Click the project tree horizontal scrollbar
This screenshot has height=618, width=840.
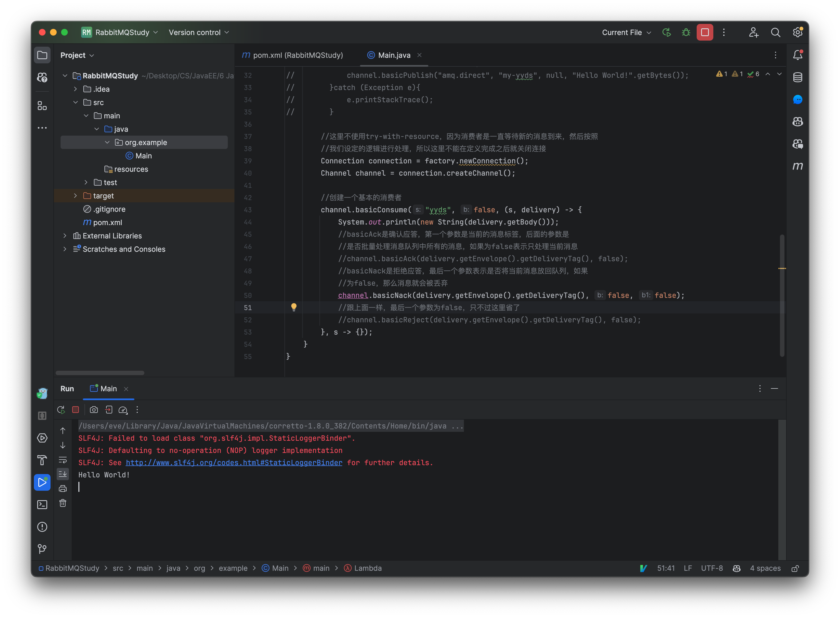tap(100, 373)
